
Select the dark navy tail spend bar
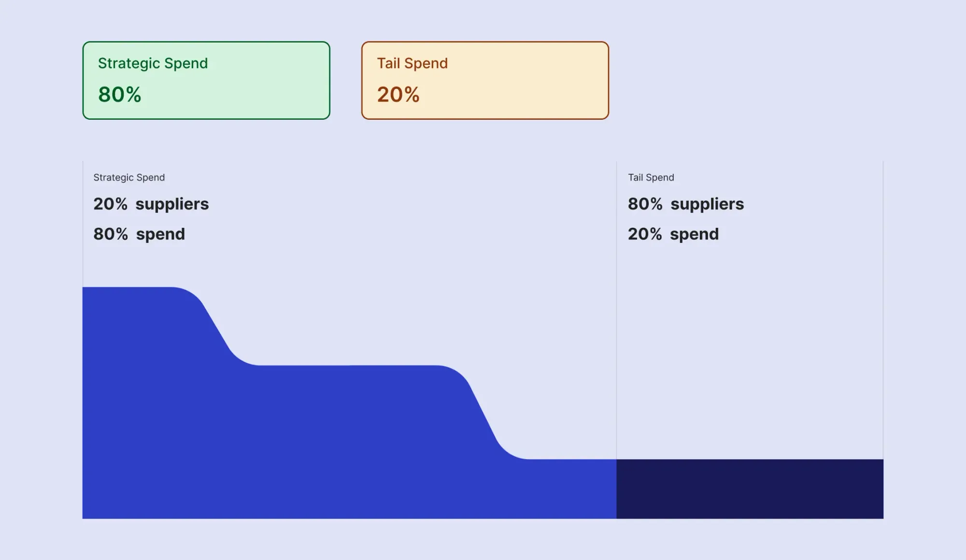[x=750, y=489]
